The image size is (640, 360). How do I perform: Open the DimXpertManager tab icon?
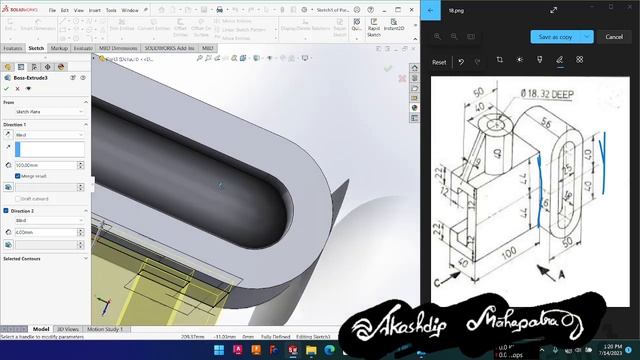pyautogui.click(x=48, y=67)
